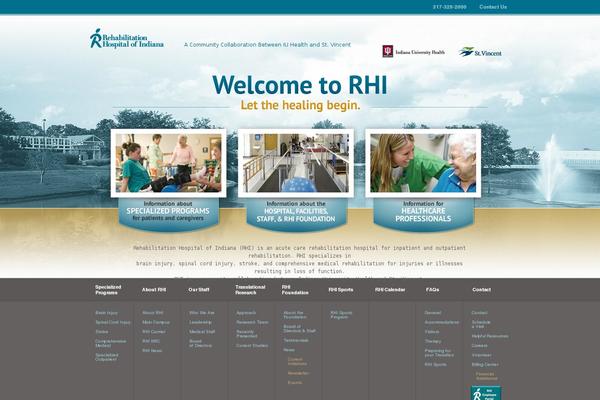Open the Testimonials link
This screenshot has width=600, height=400.
pos(296,340)
